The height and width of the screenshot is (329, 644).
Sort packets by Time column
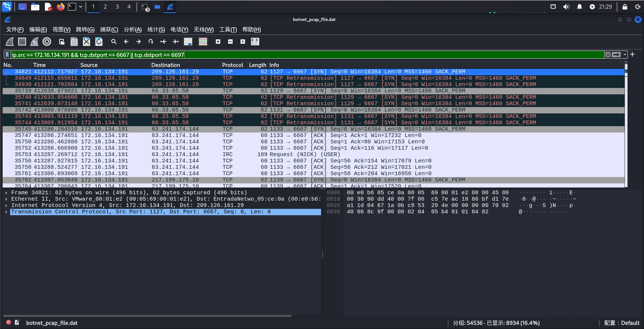(55, 65)
